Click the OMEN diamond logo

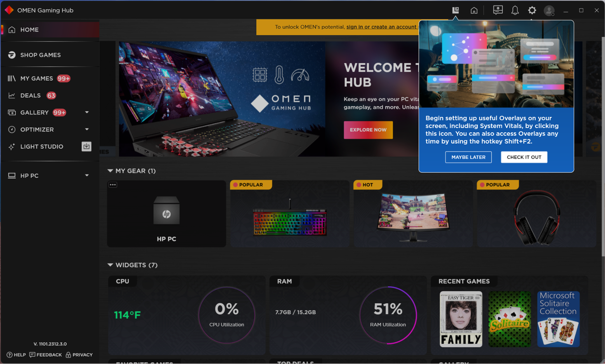tap(9, 10)
